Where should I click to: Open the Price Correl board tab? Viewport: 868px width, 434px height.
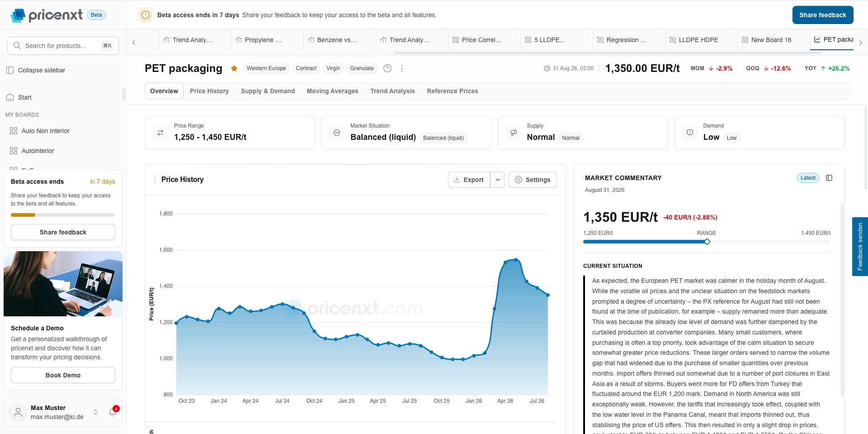tap(484, 40)
